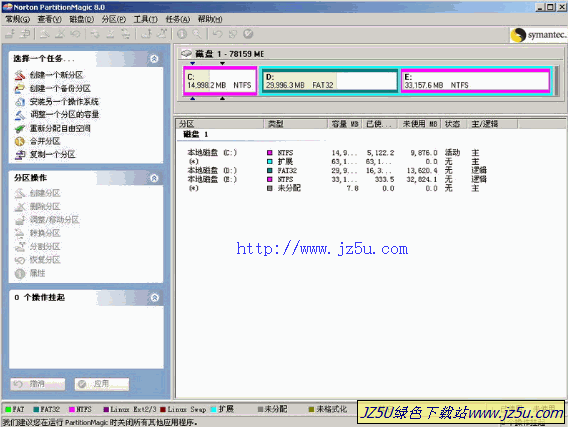Click the 安装另一个操作系统 task link
The width and height of the screenshot is (568, 427).
click(64, 102)
